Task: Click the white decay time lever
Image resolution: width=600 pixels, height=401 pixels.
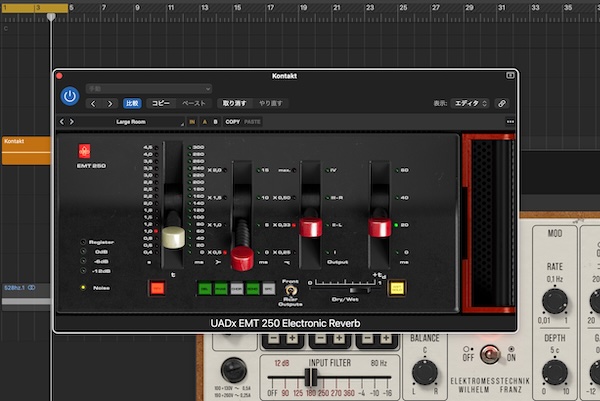Action: click(x=173, y=237)
